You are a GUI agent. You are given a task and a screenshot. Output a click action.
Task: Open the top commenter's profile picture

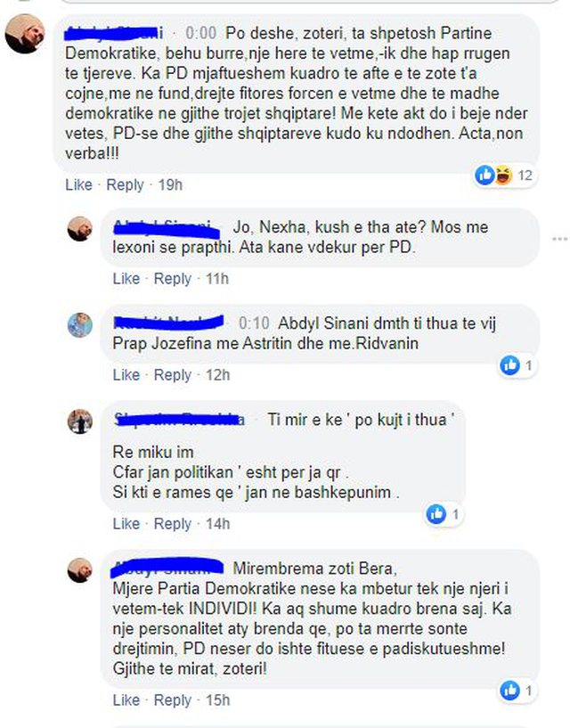pos(25,34)
